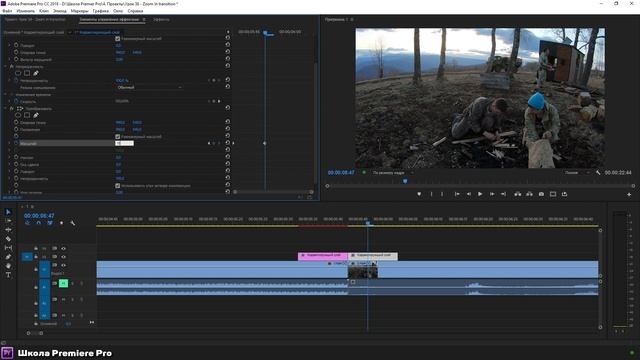Collapse the Time Remapping group

pos(6,94)
